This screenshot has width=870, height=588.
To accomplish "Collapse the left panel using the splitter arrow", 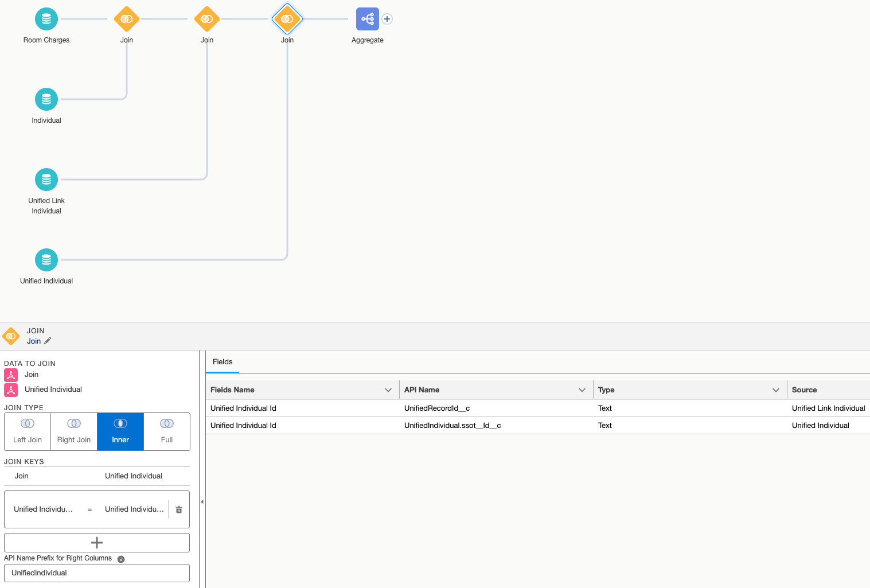I will [202, 502].
